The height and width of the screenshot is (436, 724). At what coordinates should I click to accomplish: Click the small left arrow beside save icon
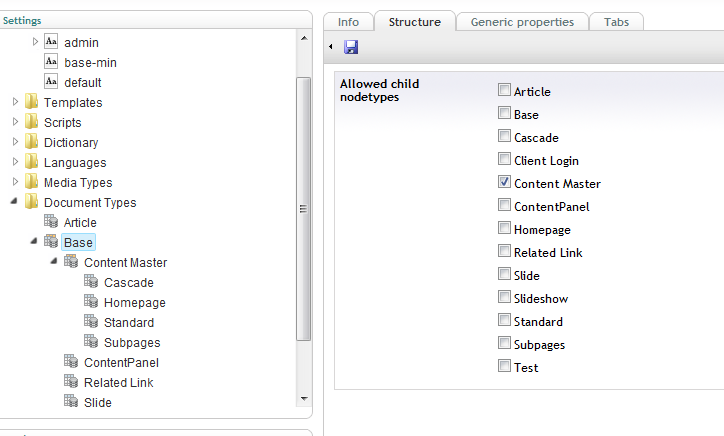pos(331,46)
